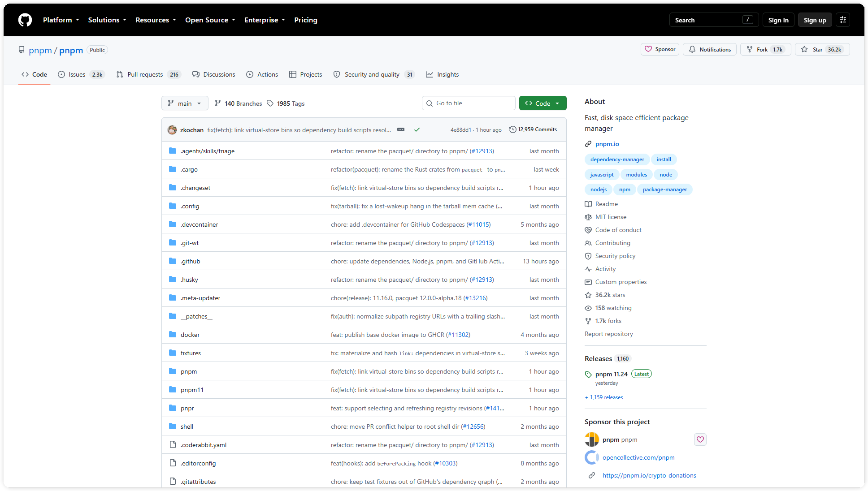Click the shell folder icon
The height and width of the screenshot is (491, 868).
(173, 426)
